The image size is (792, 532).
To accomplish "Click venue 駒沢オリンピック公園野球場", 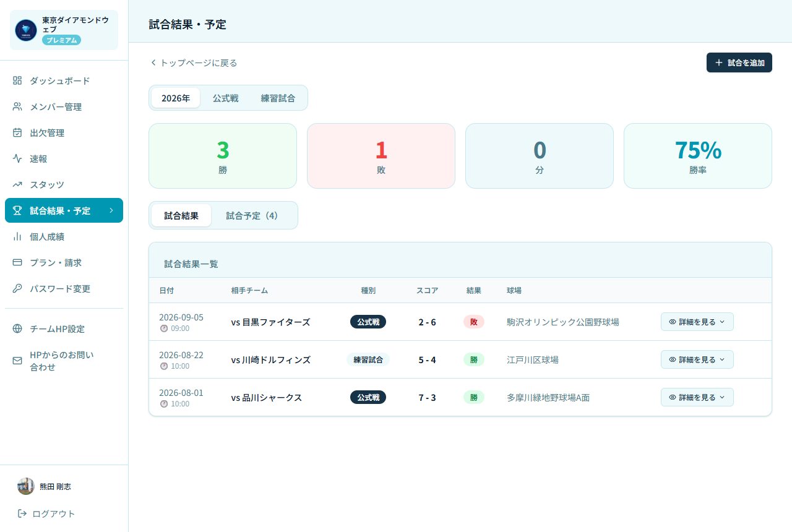I will [563, 322].
